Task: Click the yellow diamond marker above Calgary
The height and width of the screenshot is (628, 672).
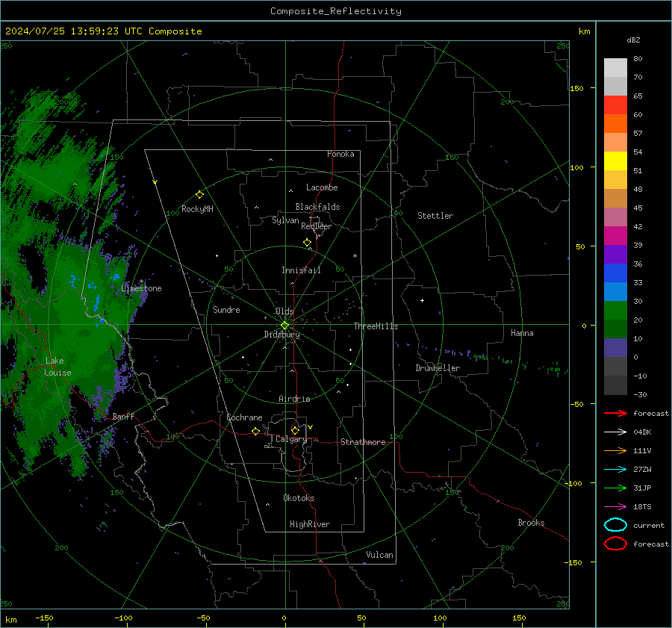Action: tap(295, 430)
